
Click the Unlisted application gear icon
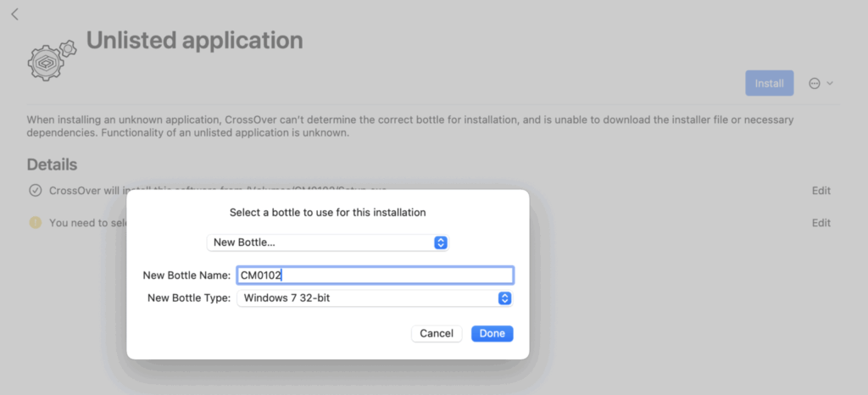(x=53, y=58)
